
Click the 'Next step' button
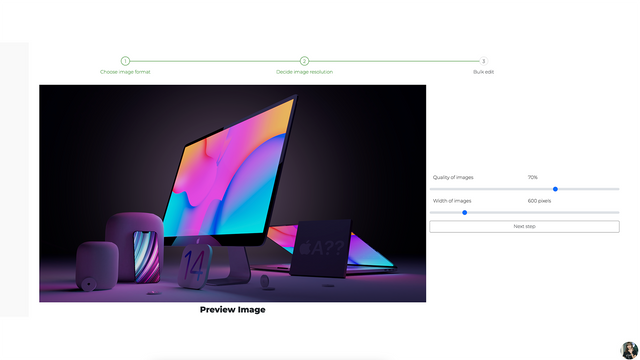524,227
